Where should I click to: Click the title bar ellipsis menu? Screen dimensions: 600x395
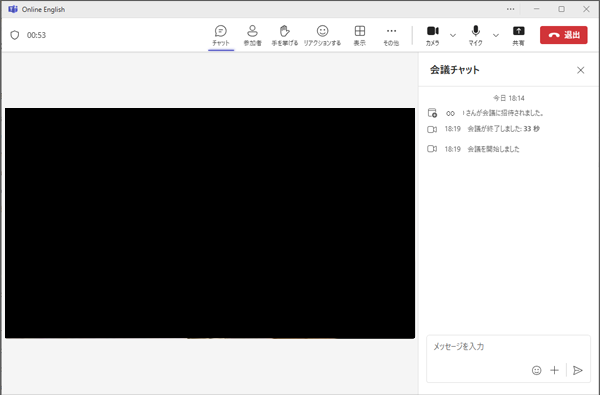[x=510, y=9]
